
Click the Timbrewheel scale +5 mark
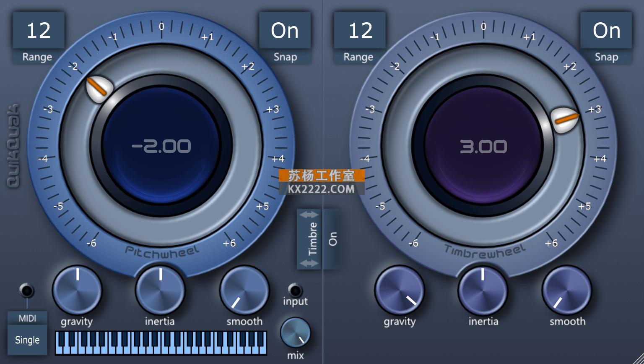[585, 206]
